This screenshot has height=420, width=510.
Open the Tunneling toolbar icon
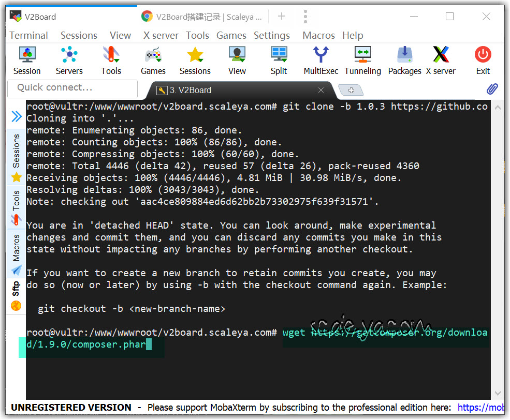[x=362, y=60]
